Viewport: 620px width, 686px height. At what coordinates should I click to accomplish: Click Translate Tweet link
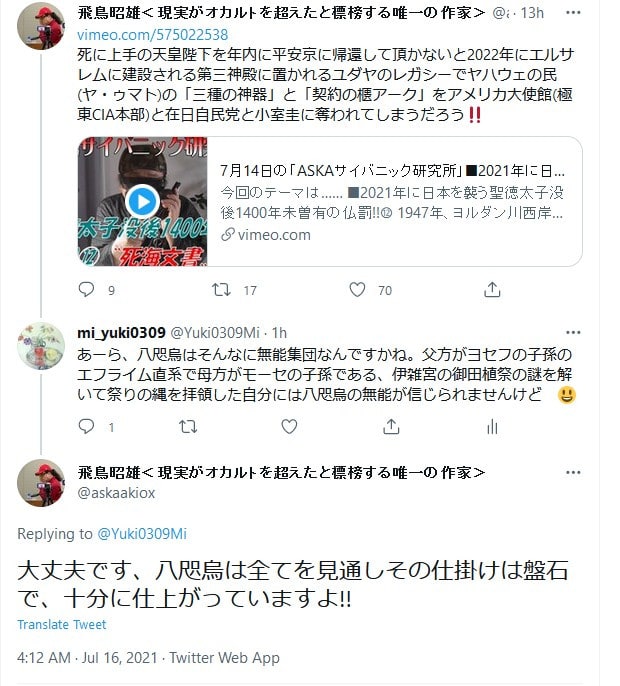click(62, 624)
